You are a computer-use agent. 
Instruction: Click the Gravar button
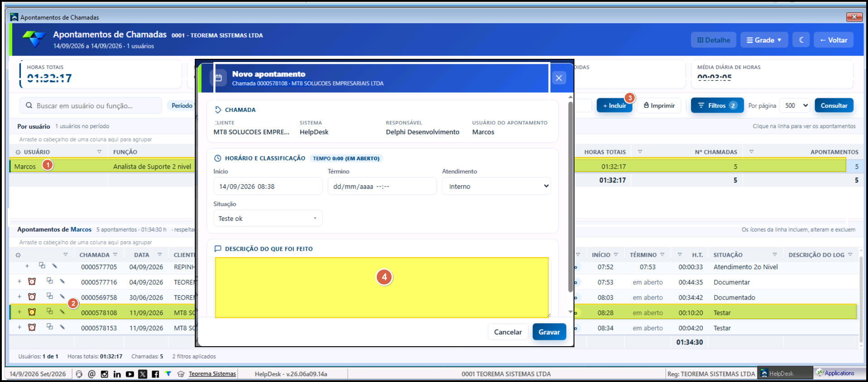(549, 332)
